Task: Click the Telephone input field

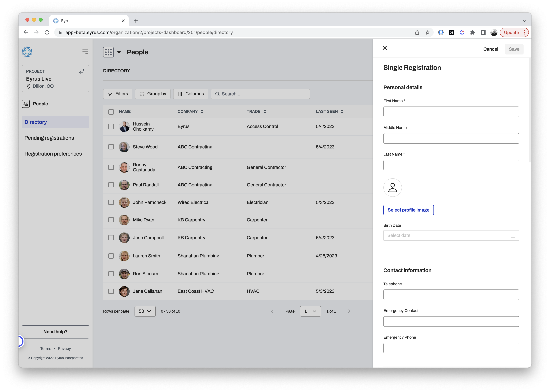Action: (x=451, y=295)
